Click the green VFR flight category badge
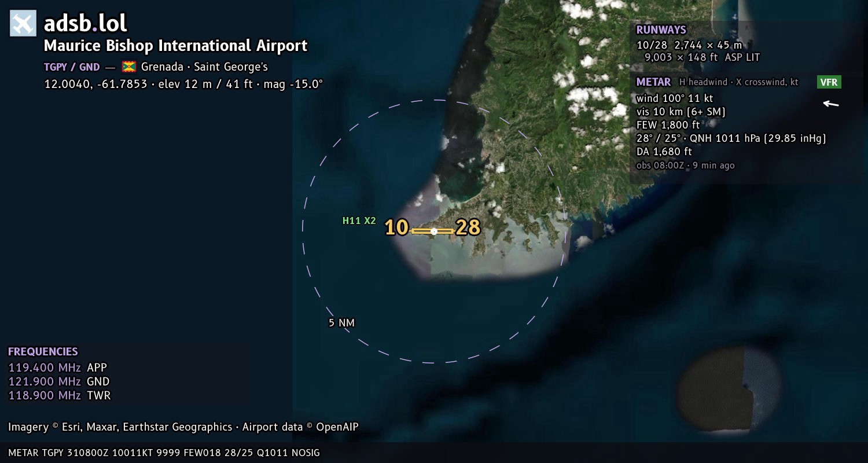 (x=829, y=82)
